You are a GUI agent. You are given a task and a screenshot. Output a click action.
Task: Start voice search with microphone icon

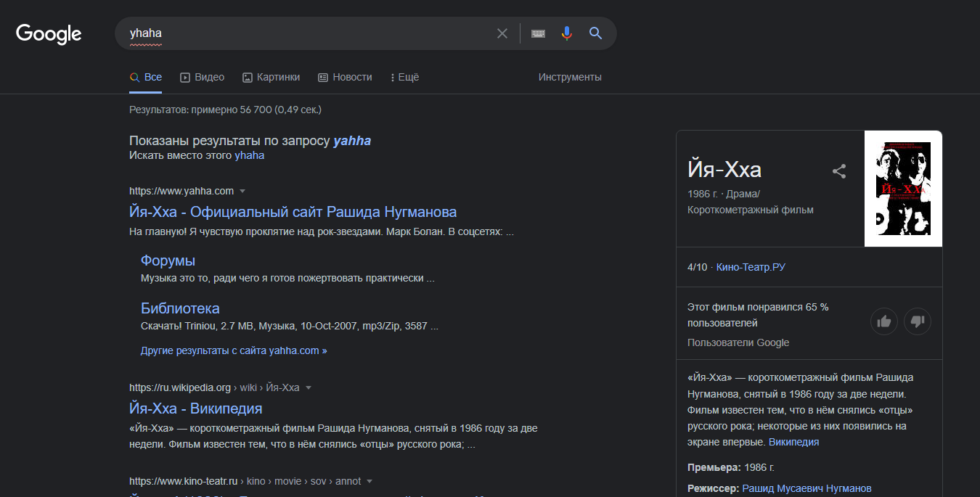566,33
